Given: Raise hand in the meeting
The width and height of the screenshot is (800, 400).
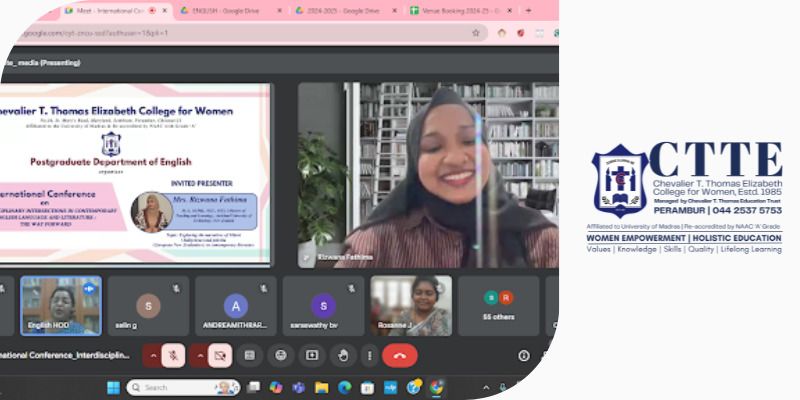Looking at the screenshot, I should [343, 356].
